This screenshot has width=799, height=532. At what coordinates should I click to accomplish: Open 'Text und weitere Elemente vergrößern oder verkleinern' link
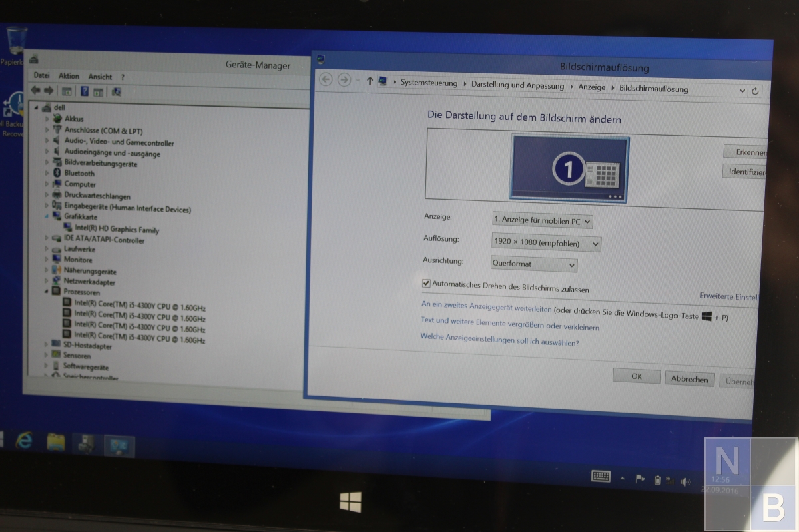pyautogui.click(x=510, y=324)
